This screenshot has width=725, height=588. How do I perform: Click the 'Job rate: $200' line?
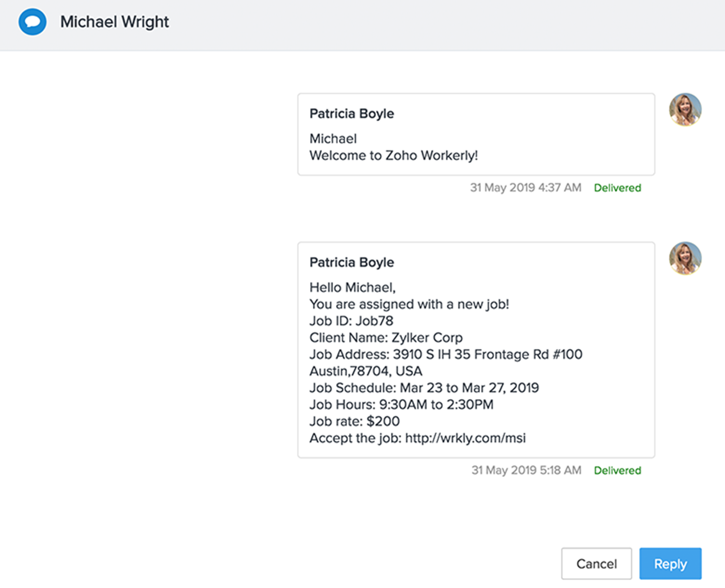355,421
